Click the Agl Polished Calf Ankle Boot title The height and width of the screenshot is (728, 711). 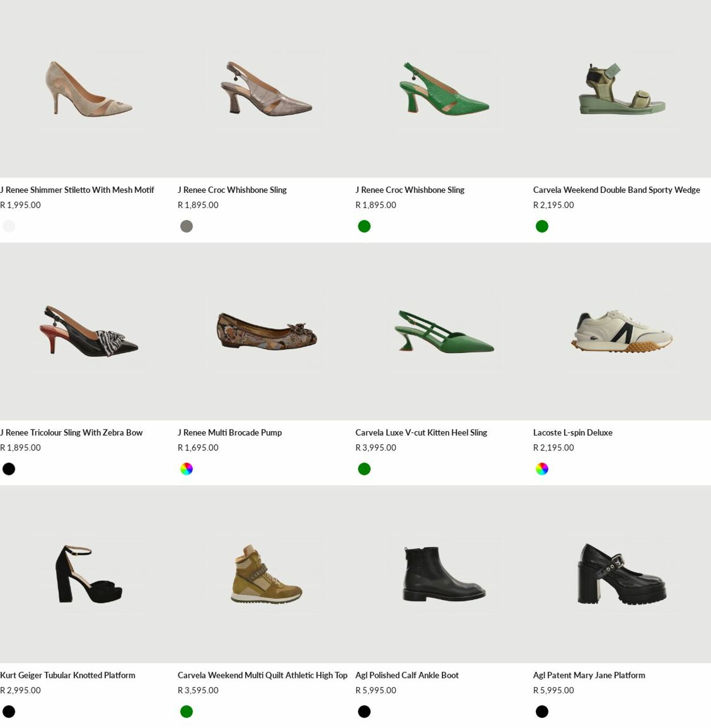click(407, 675)
